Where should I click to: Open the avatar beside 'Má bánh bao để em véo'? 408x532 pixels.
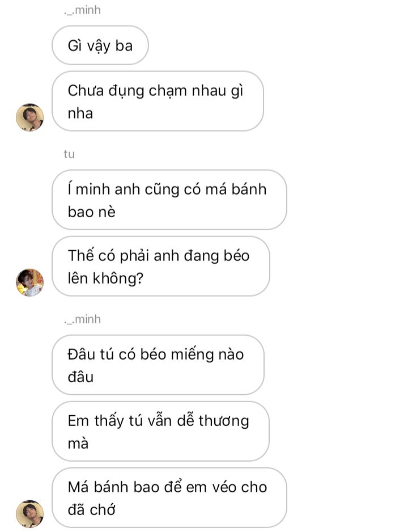tap(30, 514)
